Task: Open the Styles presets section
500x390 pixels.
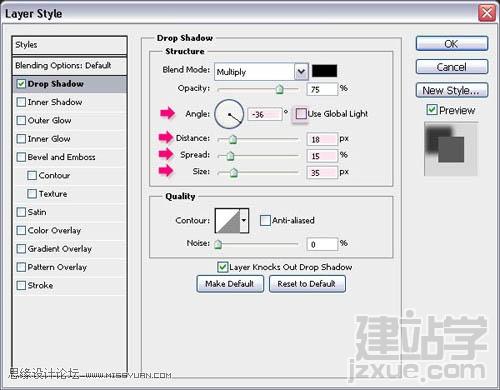Action: coord(70,45)
